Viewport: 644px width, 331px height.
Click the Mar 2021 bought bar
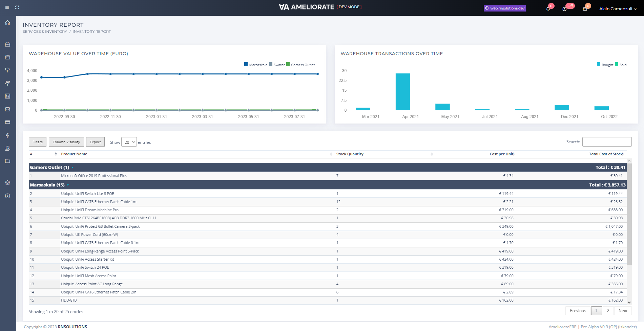click(363, 109)
